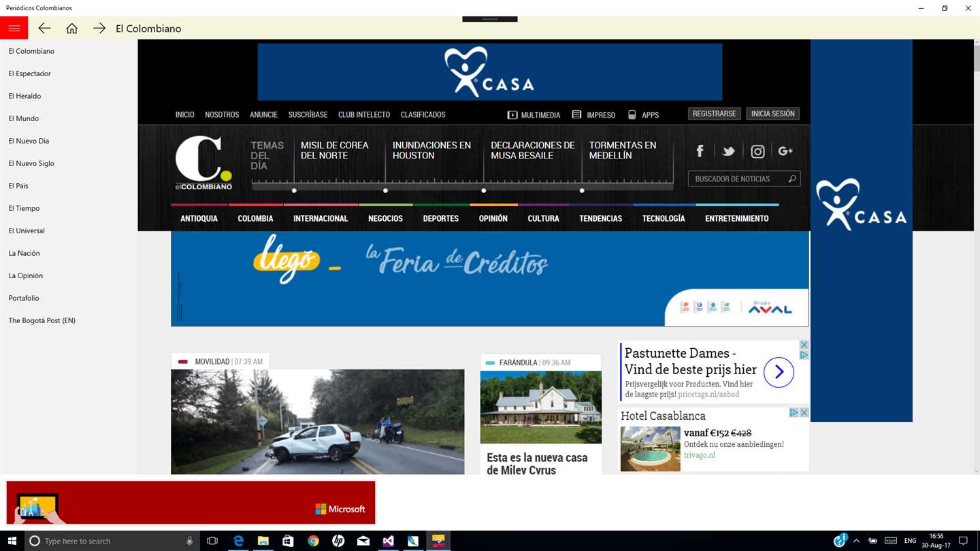Close the Pastunette Dames ad

point(804,345)
